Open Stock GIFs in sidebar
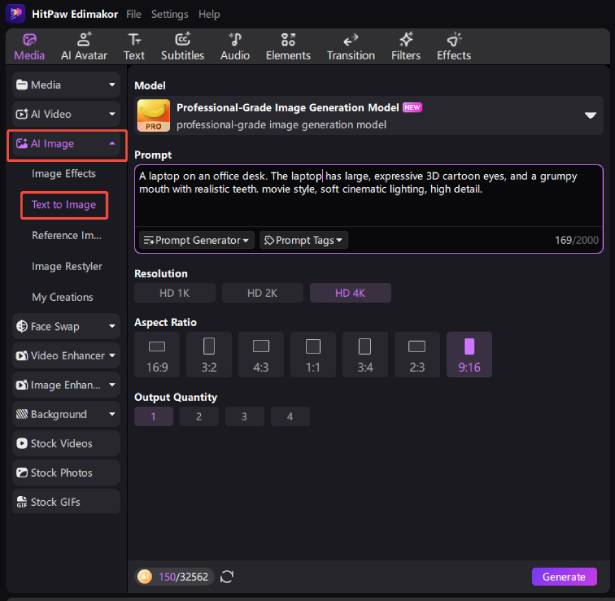The image size is (615, 601). [x=66, y=502]
